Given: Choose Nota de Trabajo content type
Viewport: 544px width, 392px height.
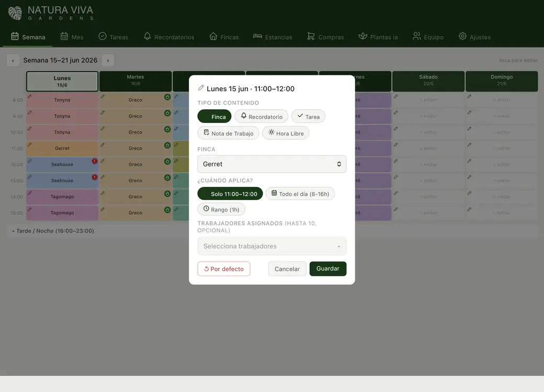Looking at the screenshot, I should 228,133.
